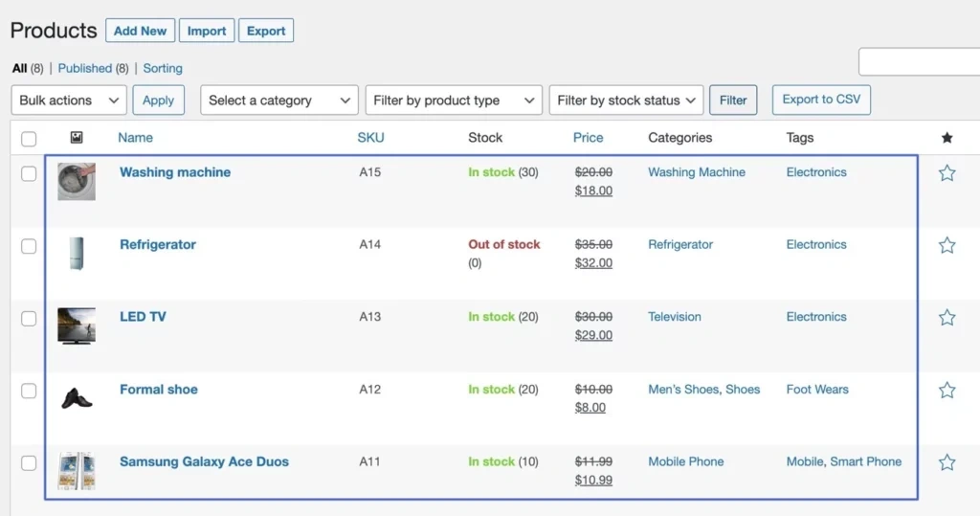Image resolution: width=980 pixels, height=516 pixels.
Task: Sort by the featured star column header
Action: pos(947,138)
